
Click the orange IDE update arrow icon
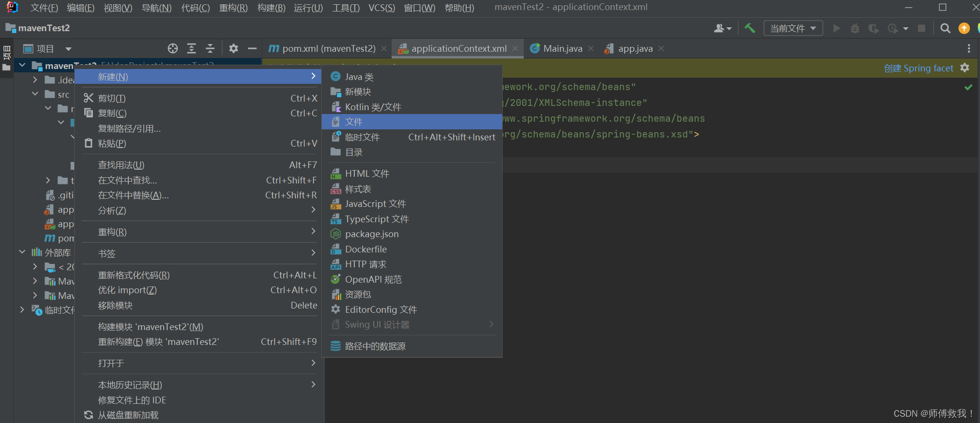point(964,28)
